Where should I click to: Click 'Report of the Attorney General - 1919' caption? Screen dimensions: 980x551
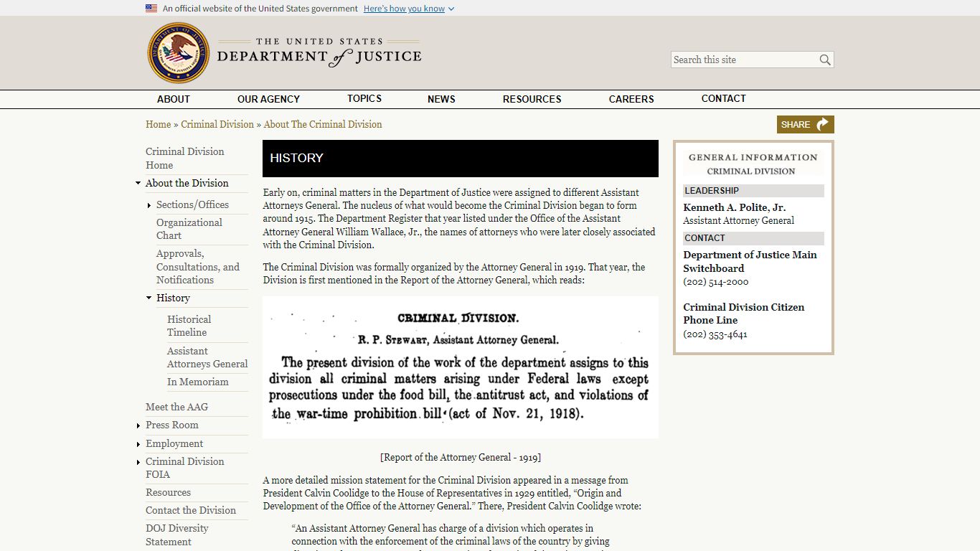tap(461, 457)
